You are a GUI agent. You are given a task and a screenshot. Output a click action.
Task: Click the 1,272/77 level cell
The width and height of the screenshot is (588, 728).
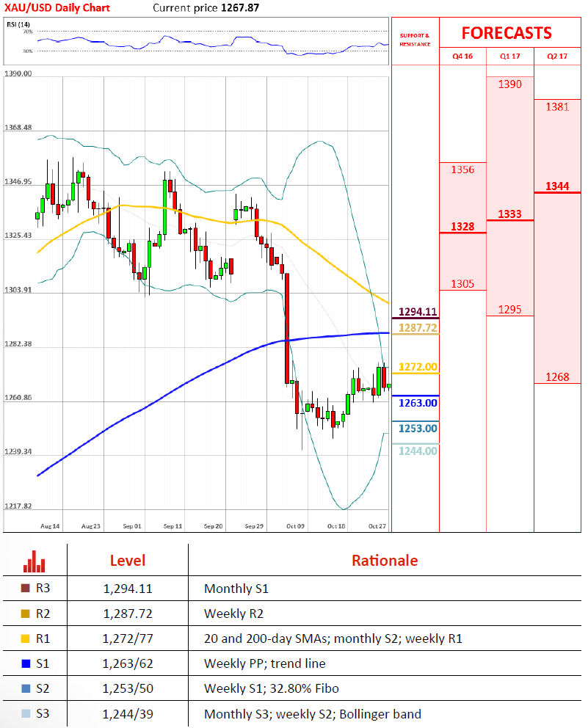(x=128, y=639)
